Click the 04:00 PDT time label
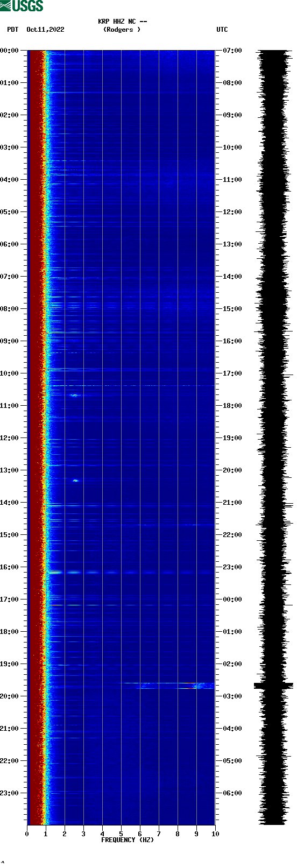Image resolution: width=297 pixels, height=868 pixels. coord(10,180)
